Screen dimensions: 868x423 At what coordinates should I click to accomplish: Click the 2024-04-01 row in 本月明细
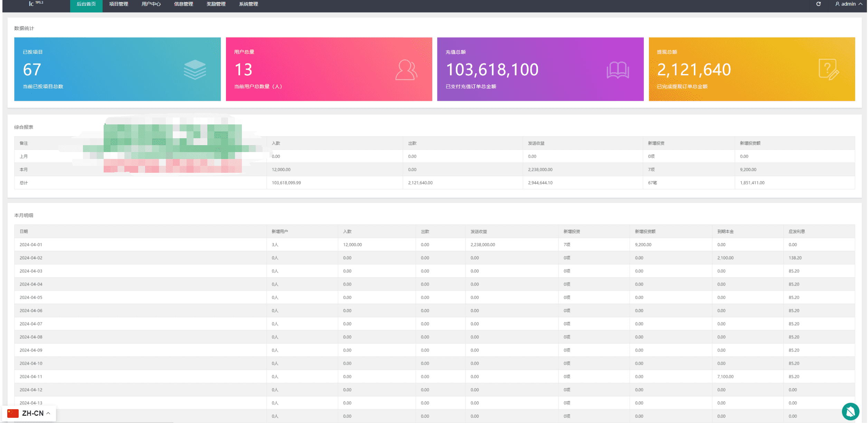(434, 245)
